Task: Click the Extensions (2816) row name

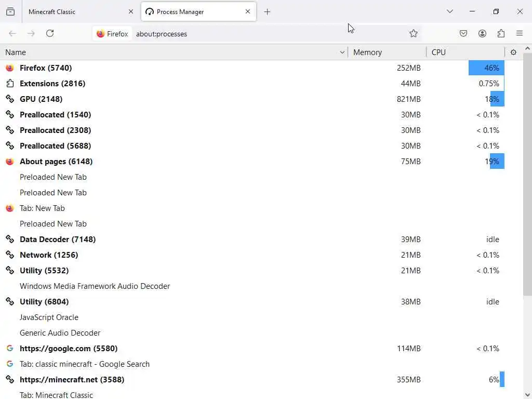Action: pos(52,84)
